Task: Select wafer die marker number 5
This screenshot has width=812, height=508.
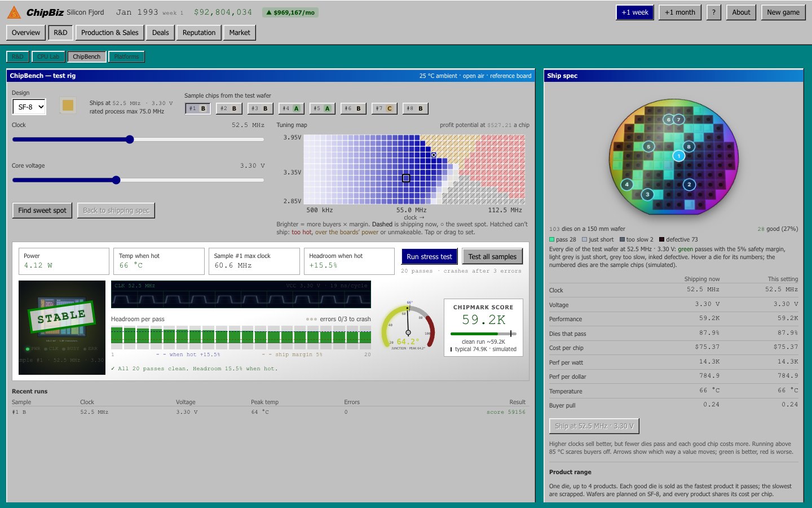Action: (x=648, y=147)
